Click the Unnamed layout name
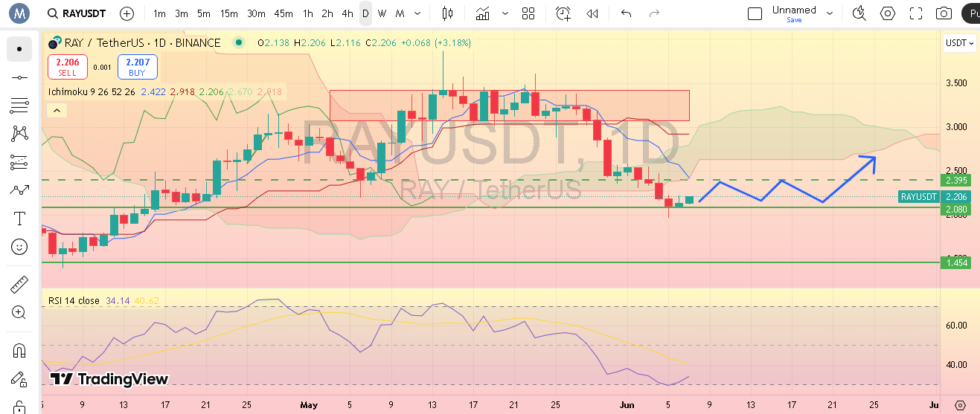This screenshot has height=414, width=980. pyautogui.click(x=794, y=10)
